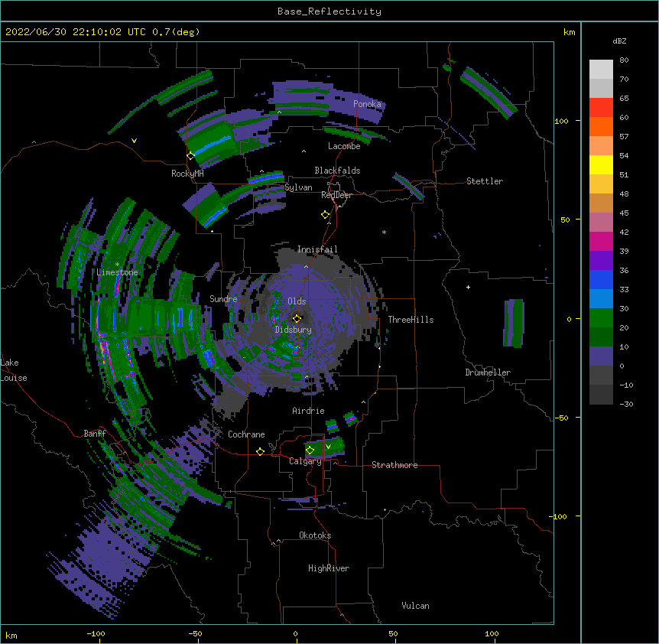Click the yellow V marker inside the Calgary echo

coord(328,447)
